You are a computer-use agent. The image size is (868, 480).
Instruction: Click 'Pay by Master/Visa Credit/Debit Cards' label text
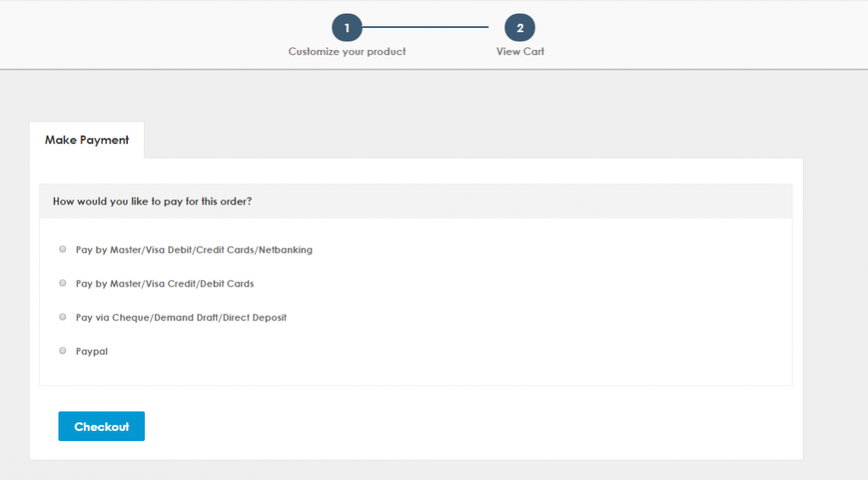pos(164,284)
